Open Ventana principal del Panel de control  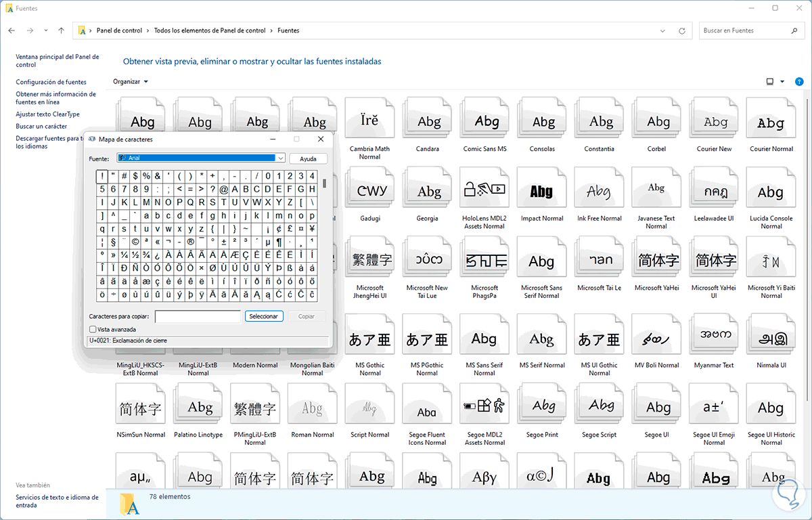pyautogui.click(x=58, y=61)
